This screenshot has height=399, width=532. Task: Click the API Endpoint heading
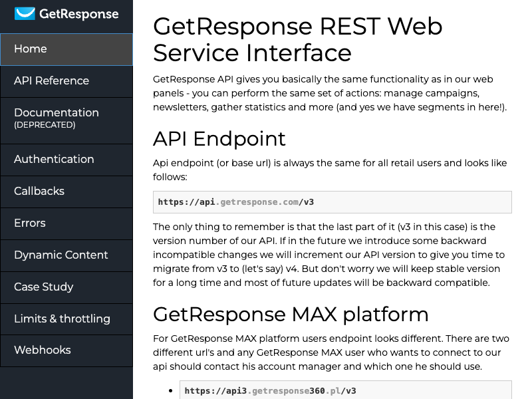pos(219,139)
